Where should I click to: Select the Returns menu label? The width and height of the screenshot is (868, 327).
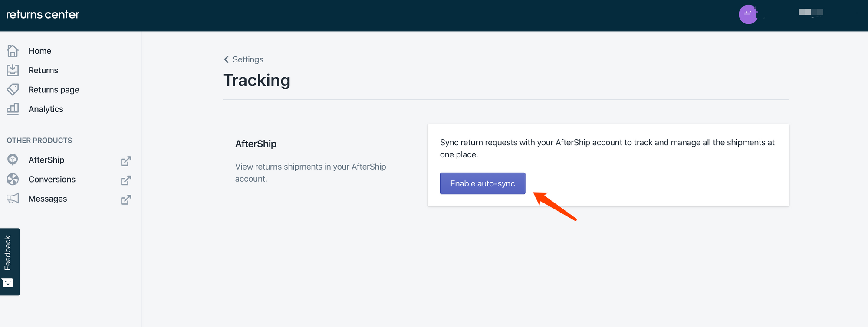(43, 70)
